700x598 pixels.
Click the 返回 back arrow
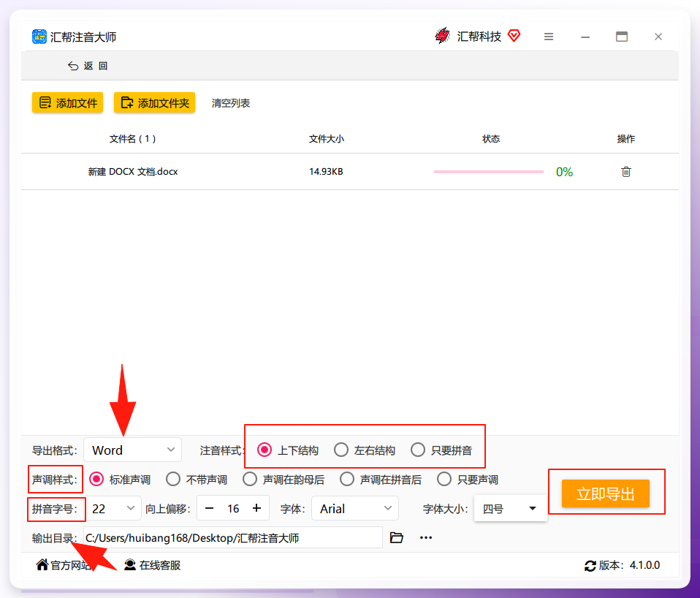(x=73, y=66)
